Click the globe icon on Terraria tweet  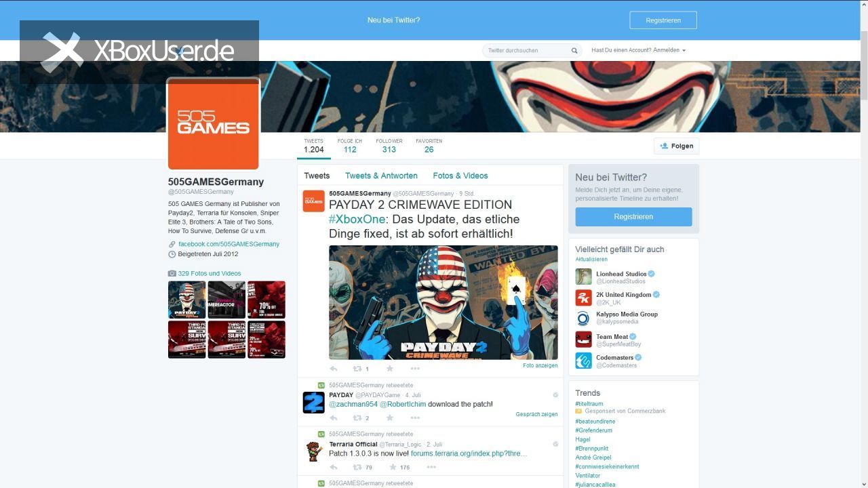click(555, 444)
